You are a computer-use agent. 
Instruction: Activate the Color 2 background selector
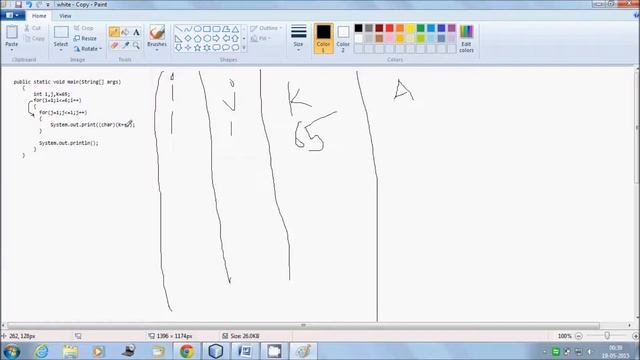pyautogui.click(x=343, y=39)
